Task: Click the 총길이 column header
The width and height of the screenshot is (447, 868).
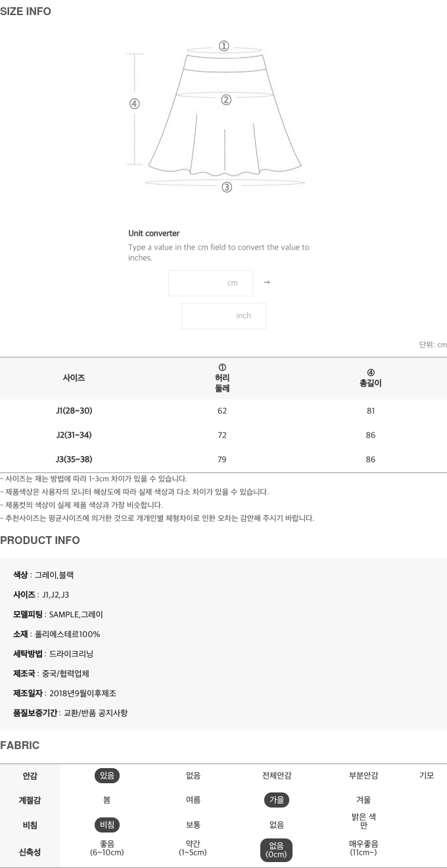Action: pyautogui.click(x=371, y=378)
